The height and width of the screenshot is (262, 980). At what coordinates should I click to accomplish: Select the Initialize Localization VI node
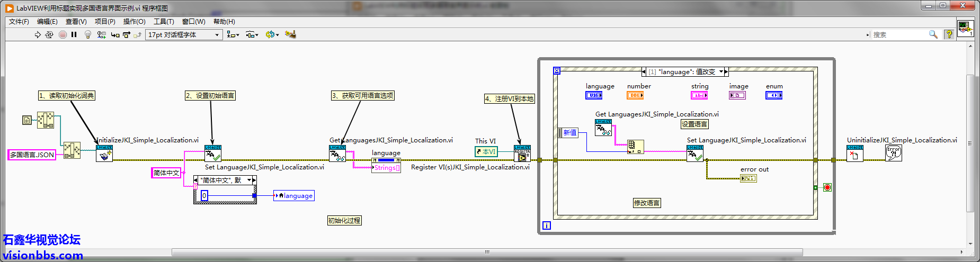coord(104,153)
